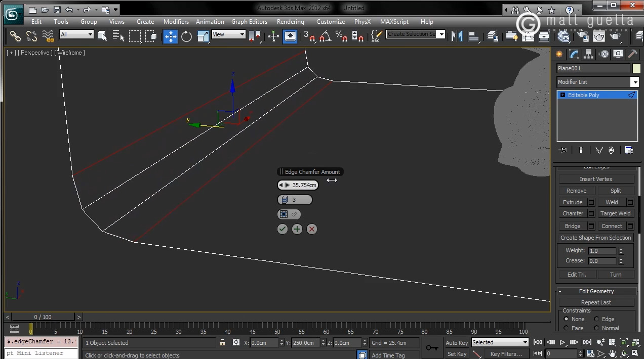Open Extrude settings box
The width and height of the screenshot is (644, 359).
coord(591,202)
